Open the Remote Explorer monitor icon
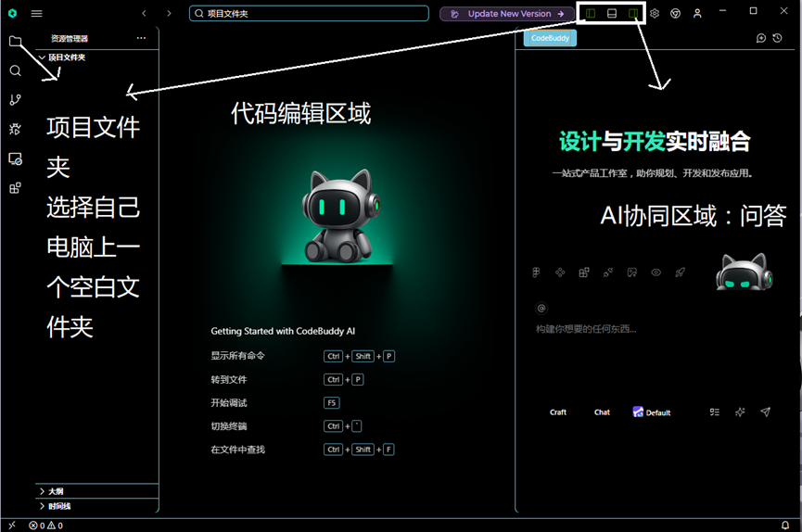The height and width of the screenshot is (532, 802). pos(16,159)
